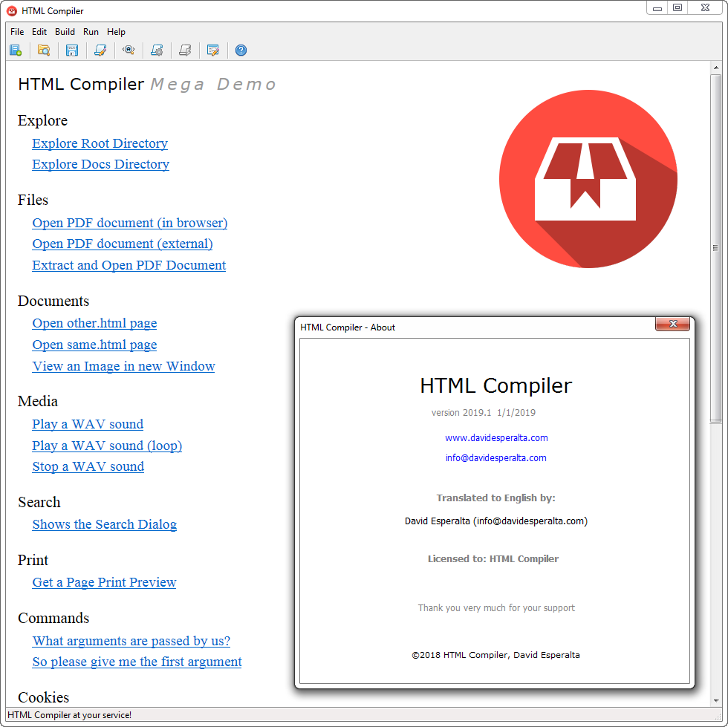728x727 pixels.
Task: Click the build settings gear scroll icon
Action: pyautogui.click(x=157, y=50)
